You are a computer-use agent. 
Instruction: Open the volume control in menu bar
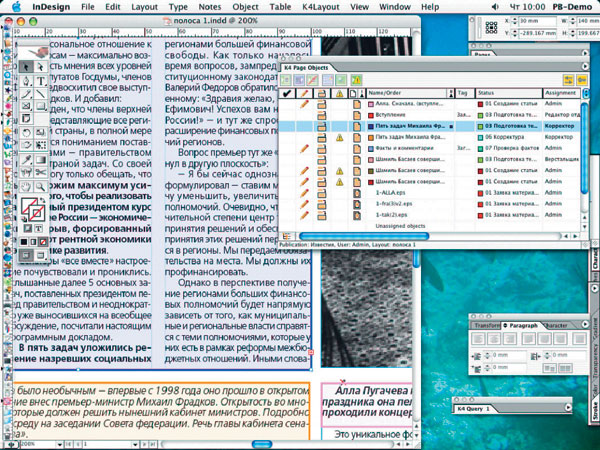(495, 7)
